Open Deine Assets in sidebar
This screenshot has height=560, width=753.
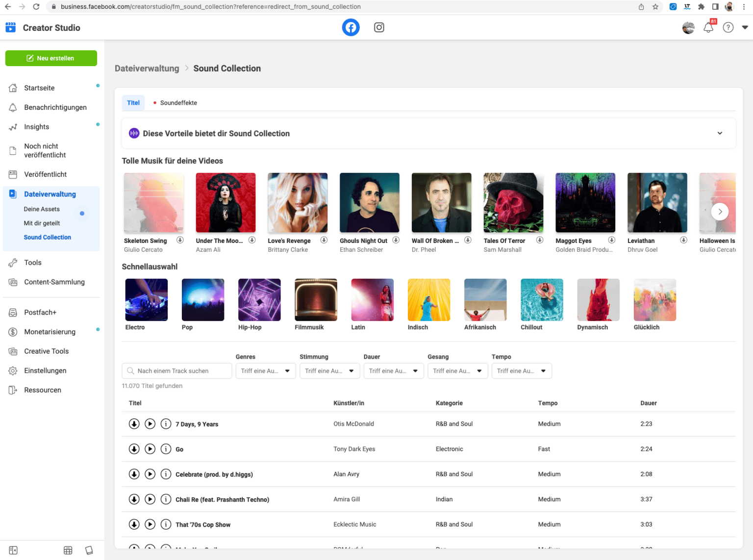(42, 209)
